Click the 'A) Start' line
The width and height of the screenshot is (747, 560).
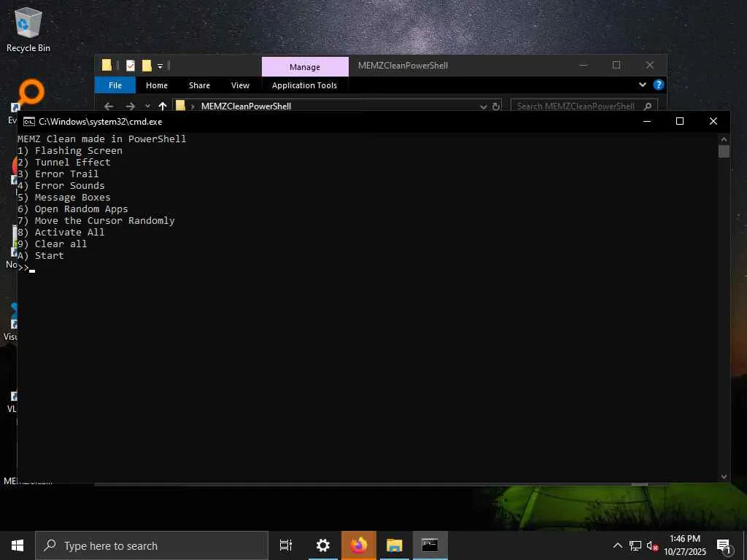pos(41,256)
